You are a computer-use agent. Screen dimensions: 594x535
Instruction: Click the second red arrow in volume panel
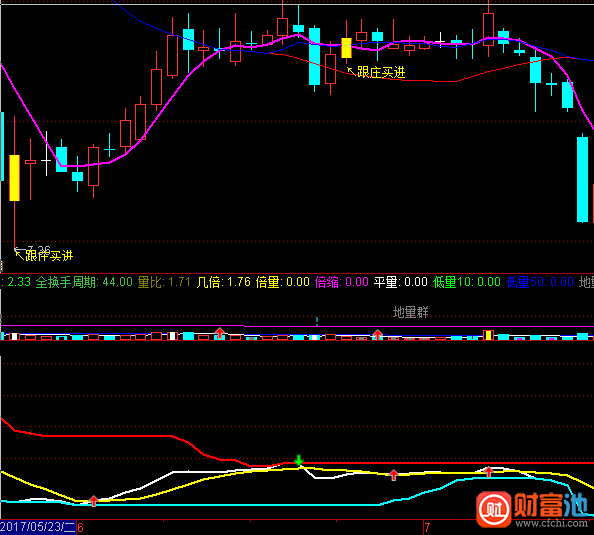(x=377, y=334)
